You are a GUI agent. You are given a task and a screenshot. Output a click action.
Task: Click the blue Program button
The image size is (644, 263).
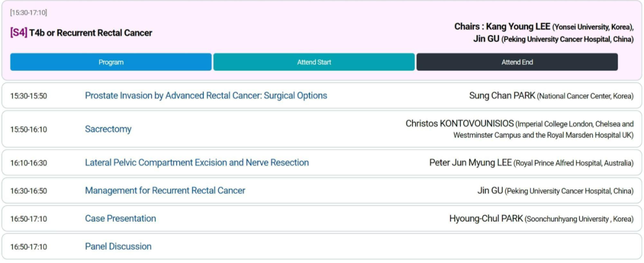click(x=111, y=62)
